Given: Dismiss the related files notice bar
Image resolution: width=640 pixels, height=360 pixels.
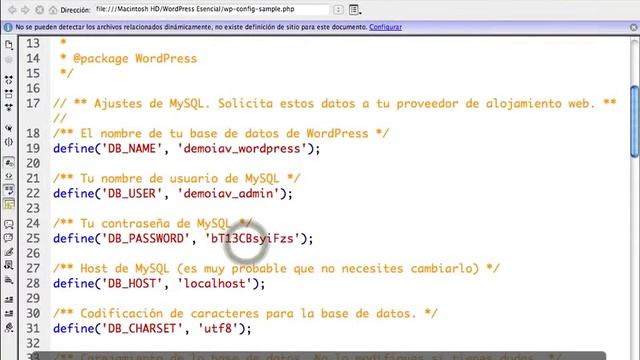Looking at the screenshot, I should [x=633, y=27].
